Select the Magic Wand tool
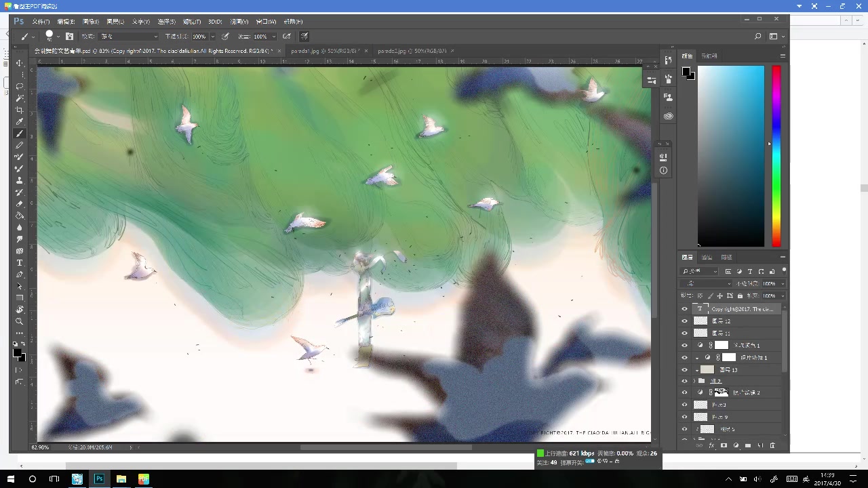This screenshot has height=488, width=868. point(20,98)
